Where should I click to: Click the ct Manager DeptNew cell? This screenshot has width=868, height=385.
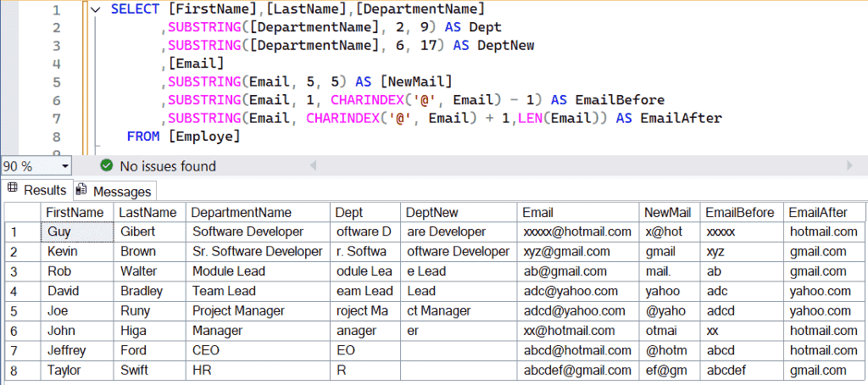[459, 310]
